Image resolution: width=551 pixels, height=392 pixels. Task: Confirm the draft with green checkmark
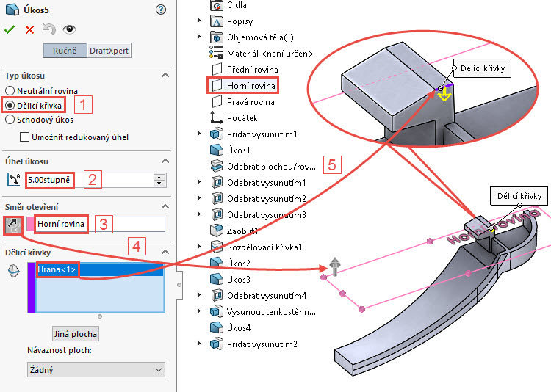coord(10,29)
